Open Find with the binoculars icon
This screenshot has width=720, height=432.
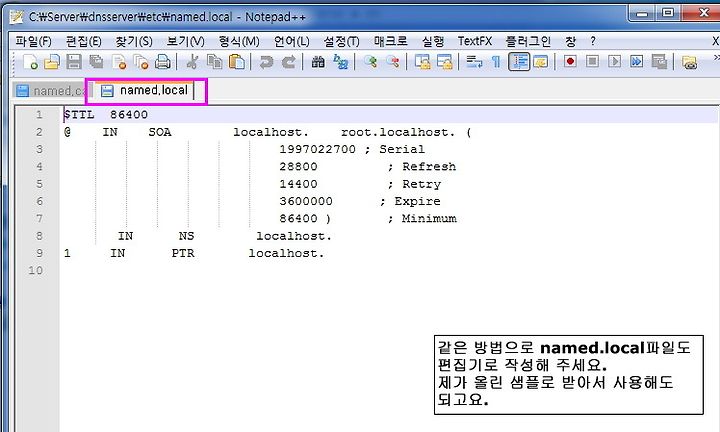tap(318, 62)
